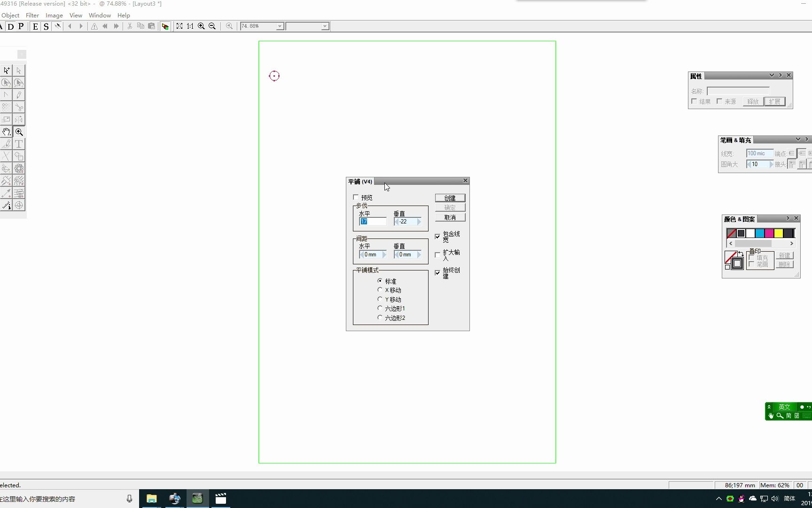812x508 pixels.
Task: Toggle the 扩大输入 checkbox
Action: pos(437,255)
